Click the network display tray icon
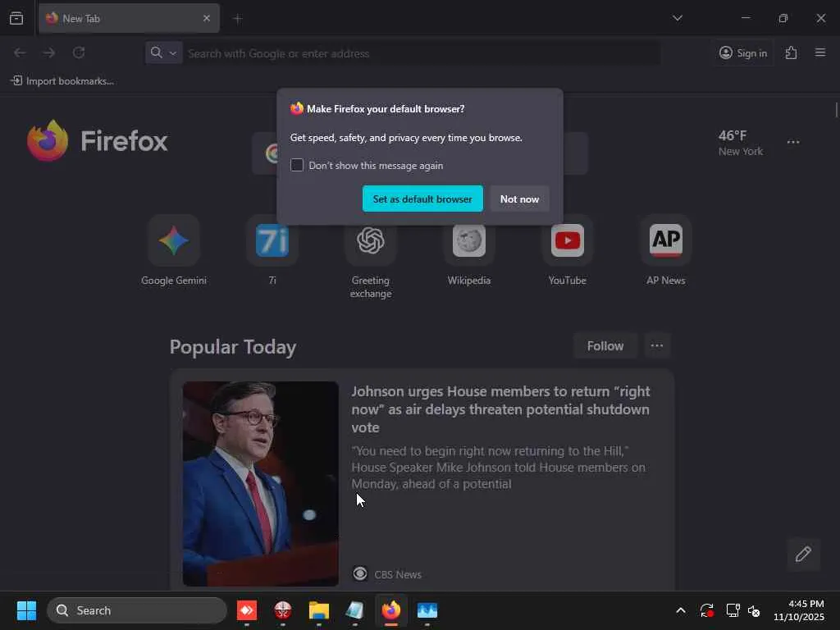 pos(733,610)
